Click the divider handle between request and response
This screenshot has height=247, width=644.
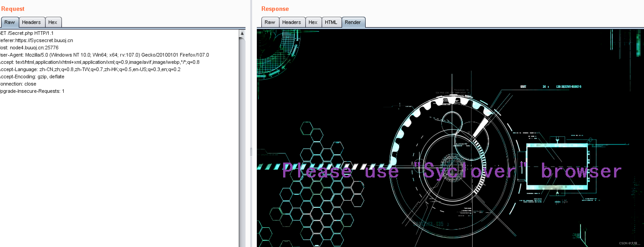click(x=251, y=152)
